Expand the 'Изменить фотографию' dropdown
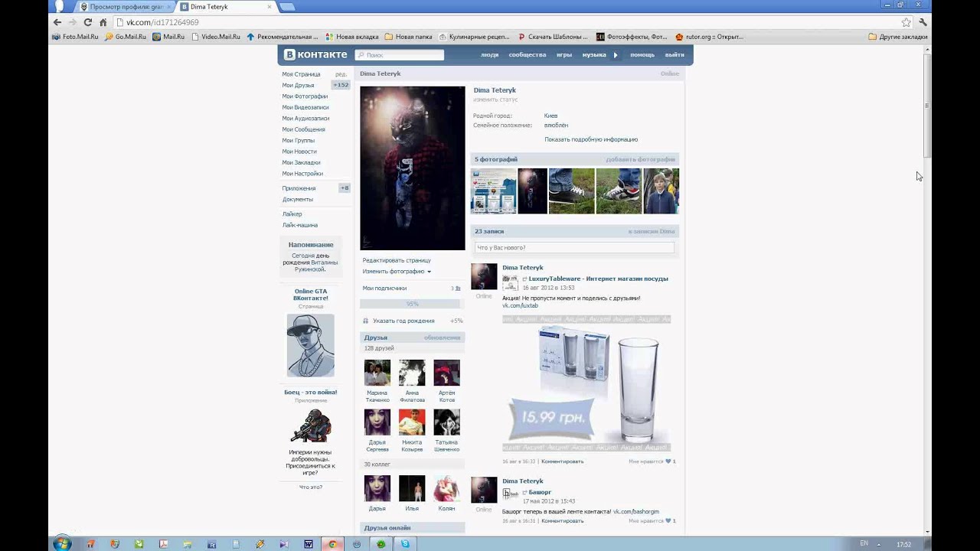The width and height of the screenshot is (980, 551). click(x=397, y=272)
